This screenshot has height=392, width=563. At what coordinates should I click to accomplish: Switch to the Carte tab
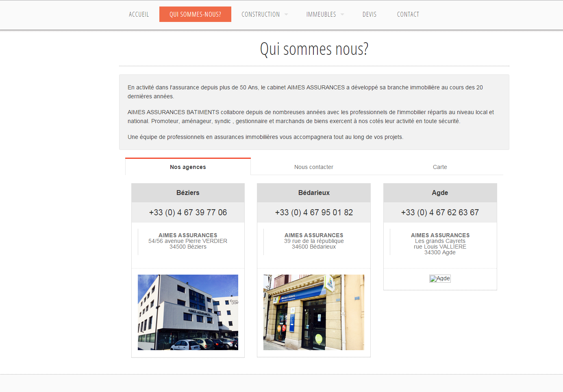click(x=440, y=167)
